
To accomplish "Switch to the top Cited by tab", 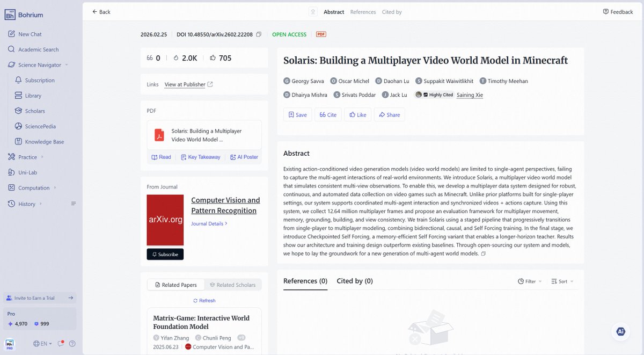I will pyautogui.click(x=392, y=12).
